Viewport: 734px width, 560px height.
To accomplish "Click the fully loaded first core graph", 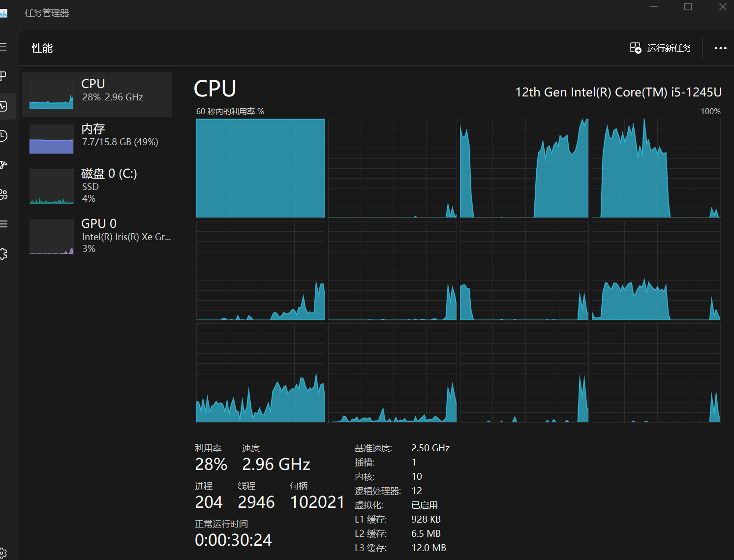I will click(x=260, y=168).
